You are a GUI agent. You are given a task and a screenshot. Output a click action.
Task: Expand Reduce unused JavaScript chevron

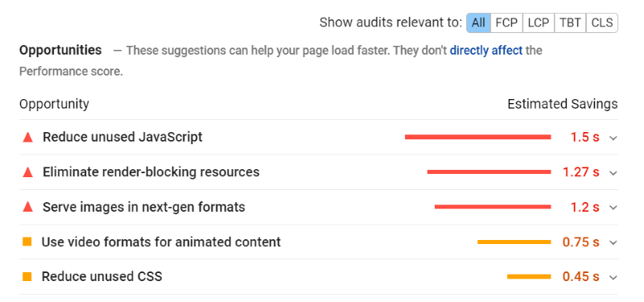(613, 138)
